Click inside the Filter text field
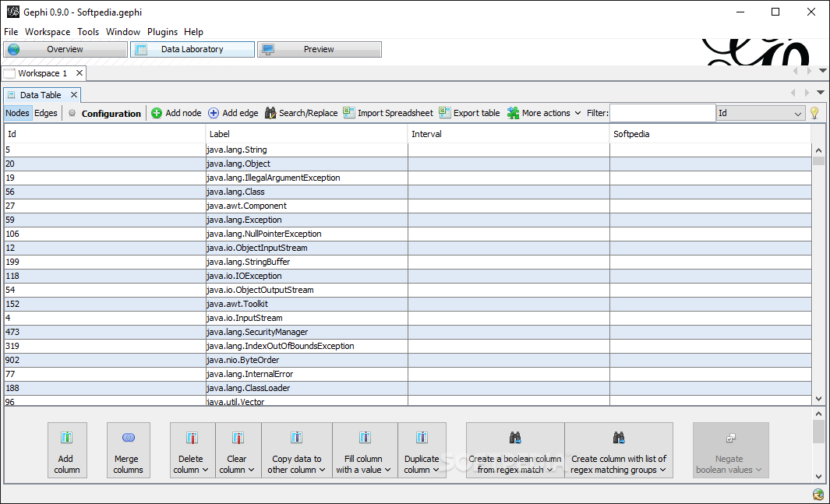Image resolution: width=830 pixels, height=504 pixels. click(x=662, y=113)
